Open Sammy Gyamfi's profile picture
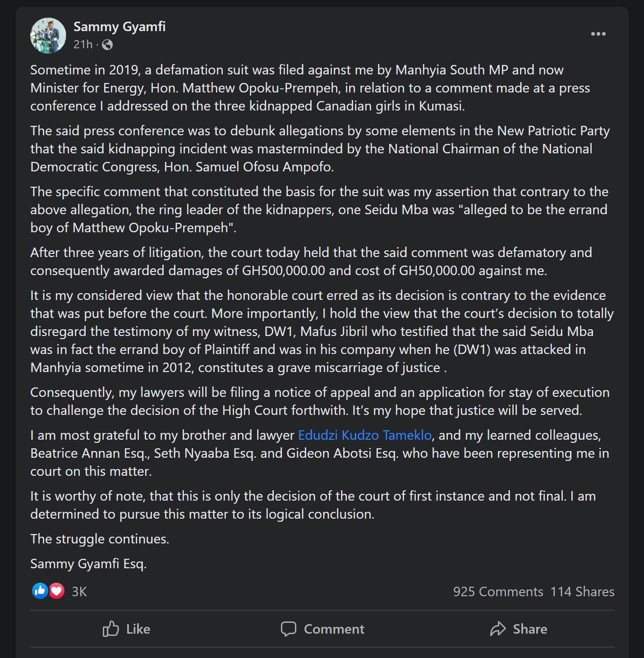 [x=48, y=36]
